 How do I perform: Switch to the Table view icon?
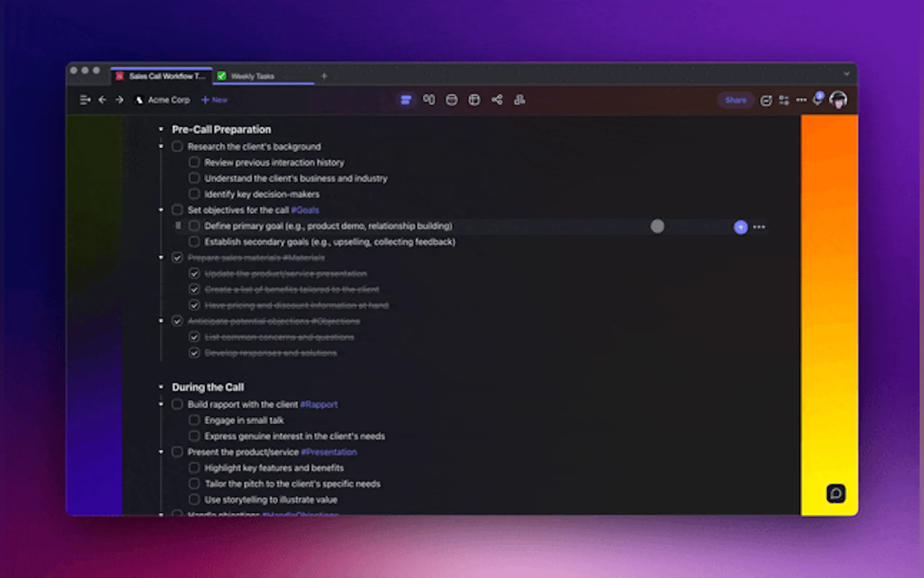point(474,100)
